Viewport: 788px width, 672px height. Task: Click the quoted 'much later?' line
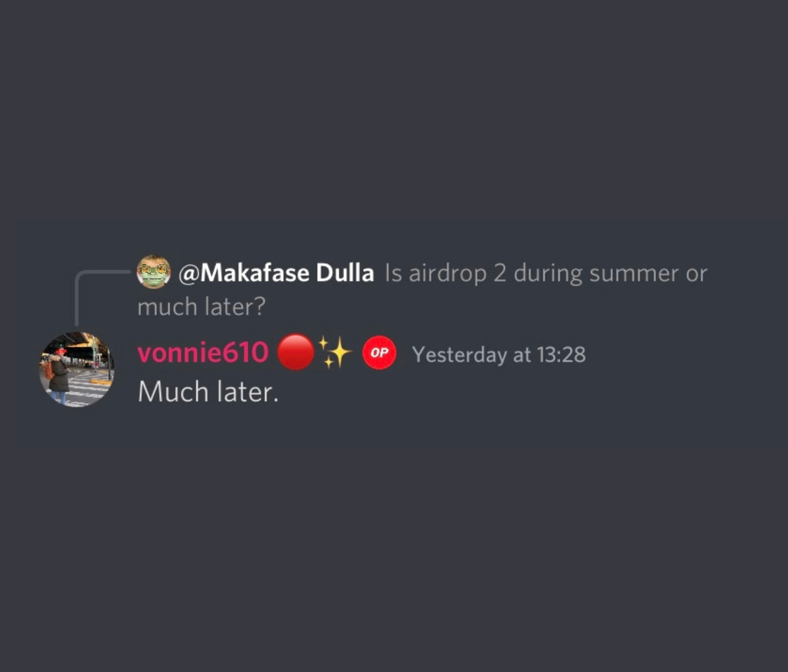click(201, 306)
